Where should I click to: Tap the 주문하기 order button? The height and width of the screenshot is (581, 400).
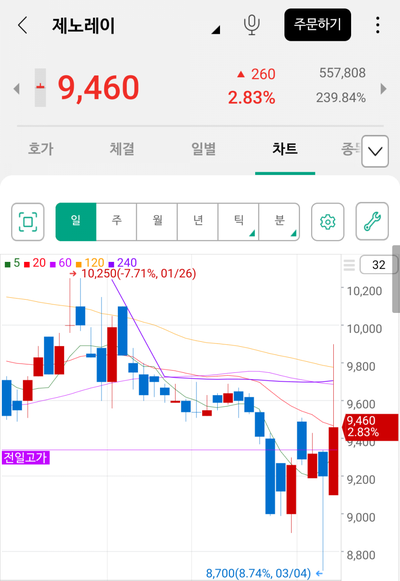(x=317, y=25)
